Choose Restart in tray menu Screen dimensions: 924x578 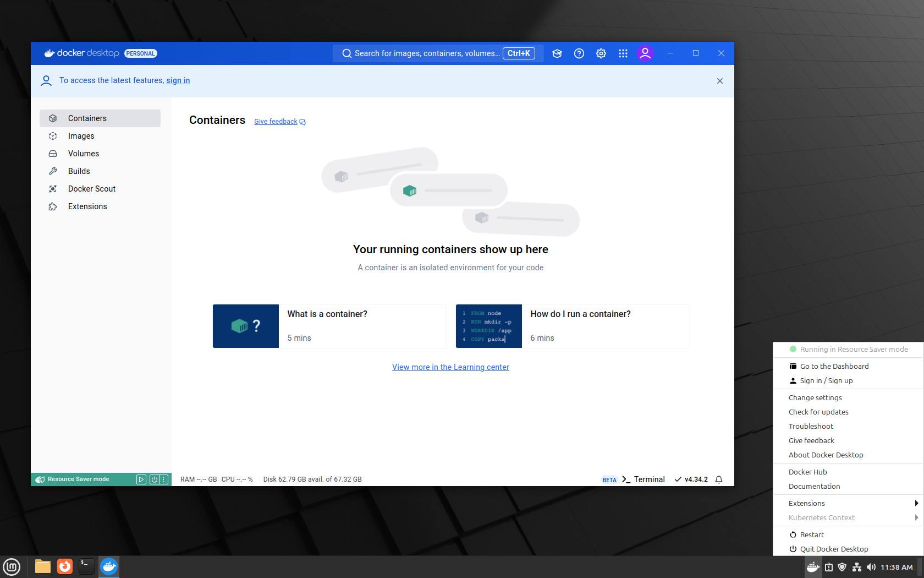(848, 535)
